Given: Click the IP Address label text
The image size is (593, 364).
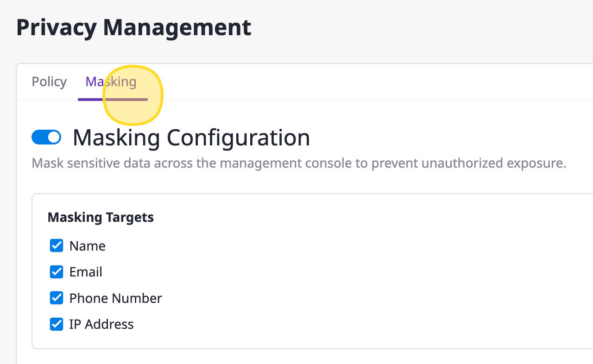Looking at the screenshot, I should coord(101,324).
